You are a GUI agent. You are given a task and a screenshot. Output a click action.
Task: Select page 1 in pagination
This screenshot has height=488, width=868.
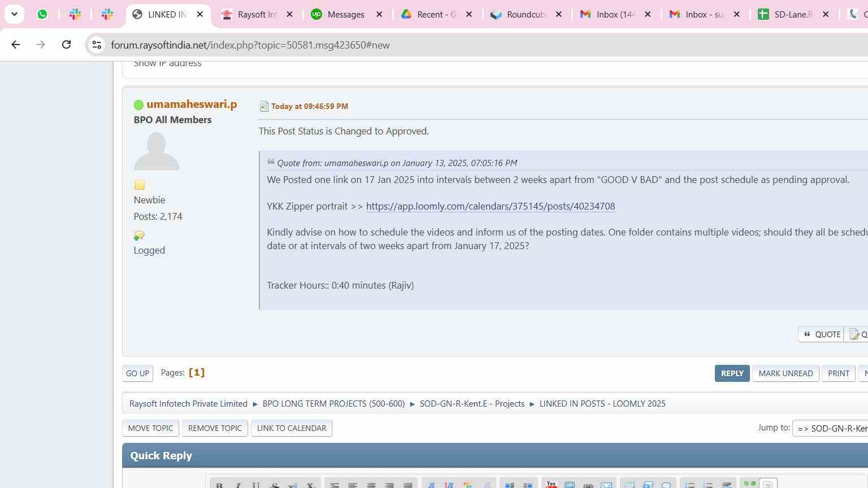pos(197,373)
